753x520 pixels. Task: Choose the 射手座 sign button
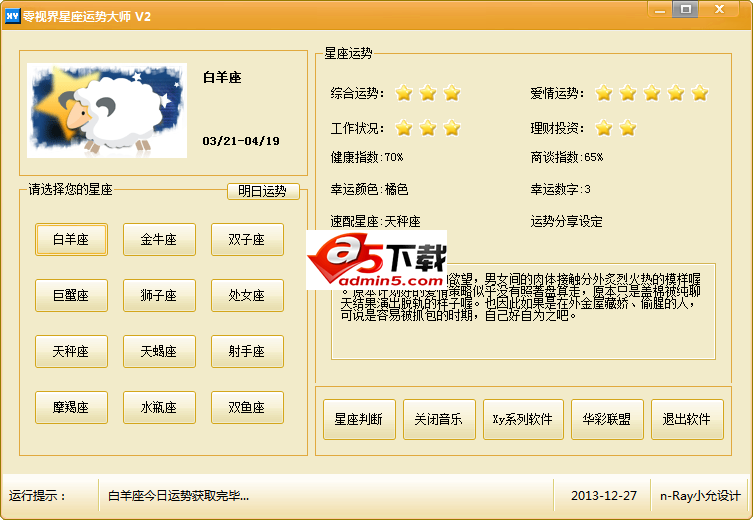coord(247,351)
